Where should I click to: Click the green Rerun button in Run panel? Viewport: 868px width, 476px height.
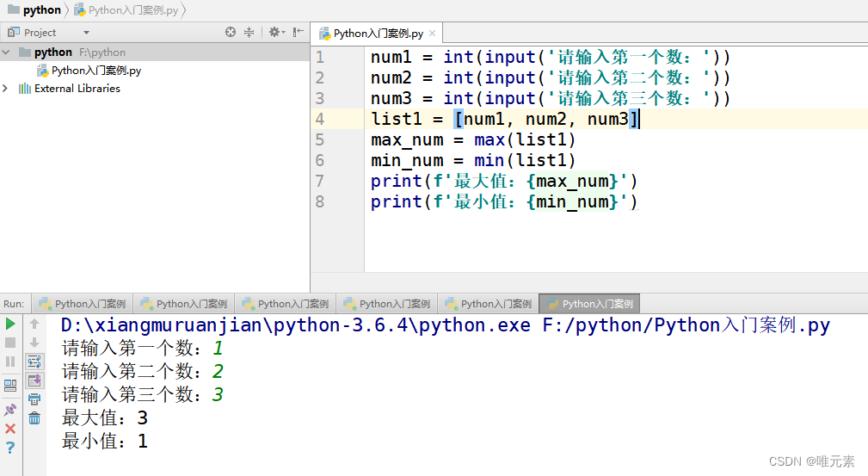click(10, 324)
